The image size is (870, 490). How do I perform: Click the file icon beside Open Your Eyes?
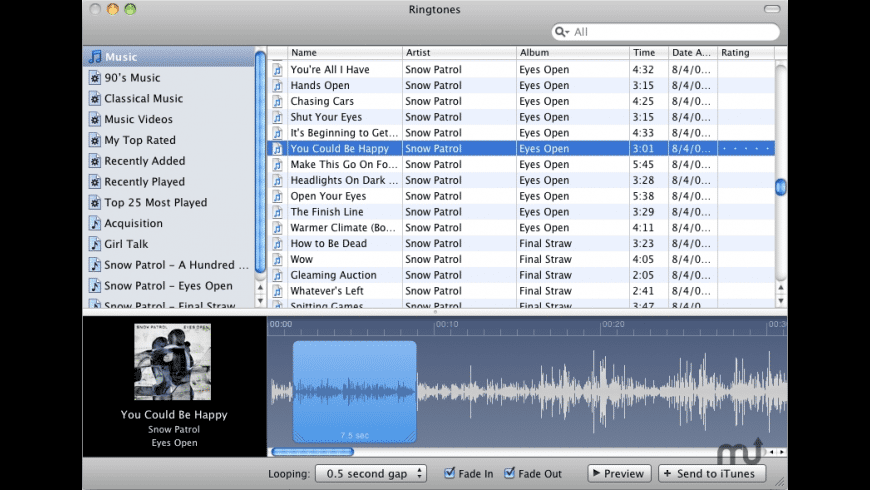point(277,196)
